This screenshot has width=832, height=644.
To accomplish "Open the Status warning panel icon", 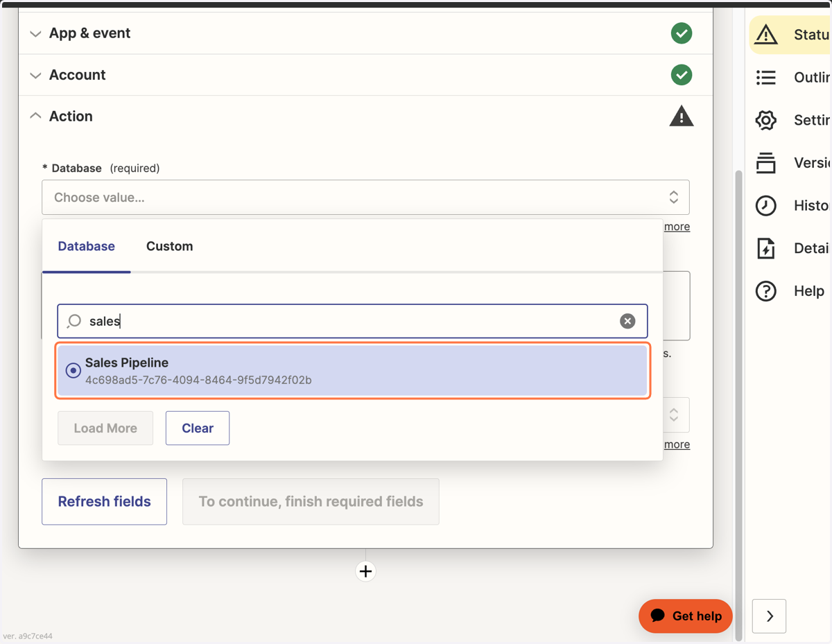I will point(765,34).
